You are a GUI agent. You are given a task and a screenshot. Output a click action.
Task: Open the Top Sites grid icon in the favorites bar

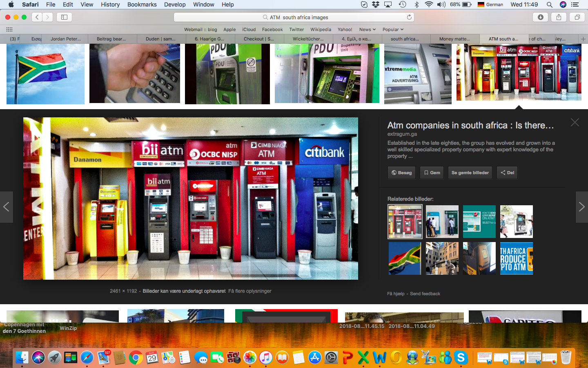(x=9, y=29)
